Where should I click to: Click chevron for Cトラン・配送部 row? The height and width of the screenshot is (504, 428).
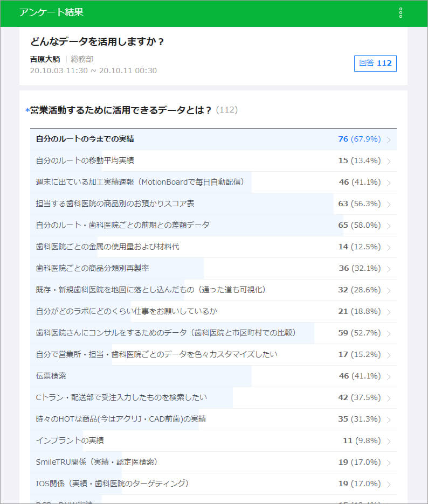[389, 398]
